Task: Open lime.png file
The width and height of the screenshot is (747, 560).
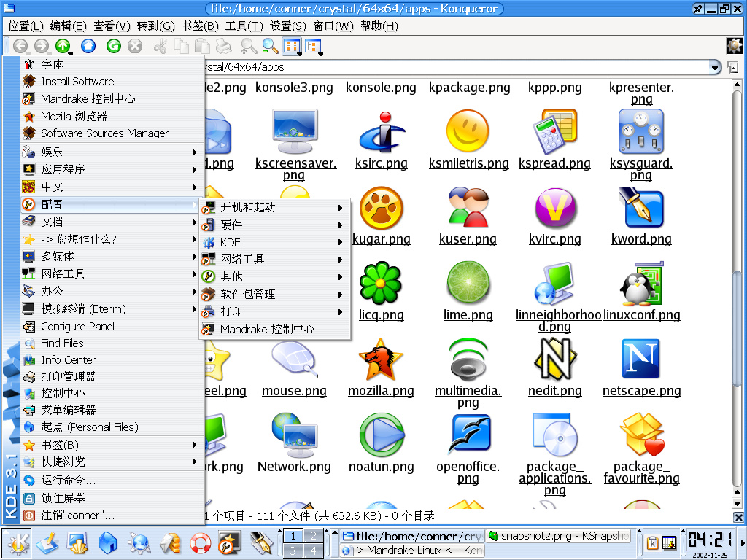Action: 468,283
